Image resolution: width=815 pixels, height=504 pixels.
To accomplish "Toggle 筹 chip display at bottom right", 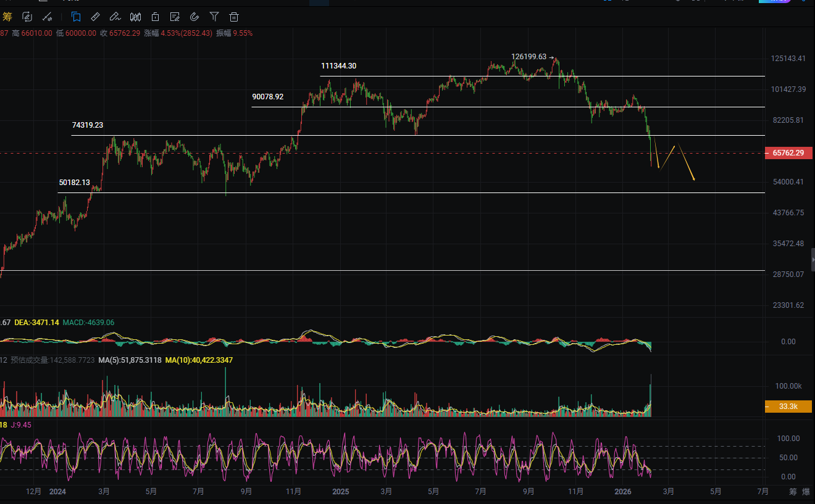I will pyautogui.click(x=792, y=492).
